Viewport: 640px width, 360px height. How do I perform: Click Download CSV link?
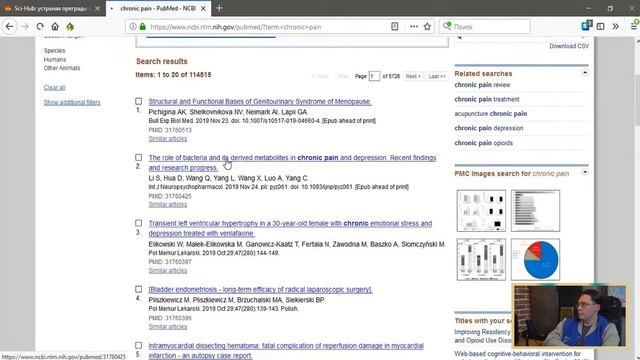coord(569,46)
